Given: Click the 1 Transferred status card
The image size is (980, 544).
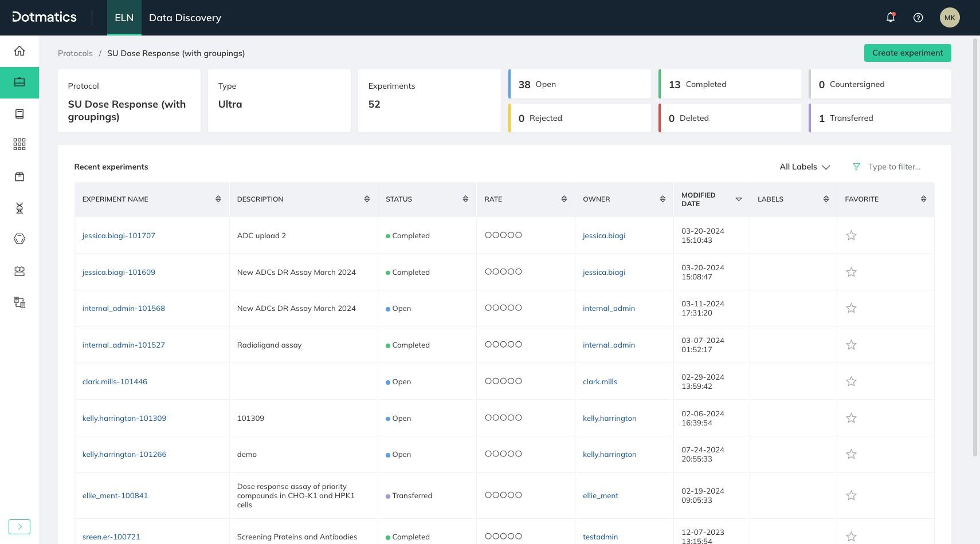Looking at the screenshot, I should 880,118.
